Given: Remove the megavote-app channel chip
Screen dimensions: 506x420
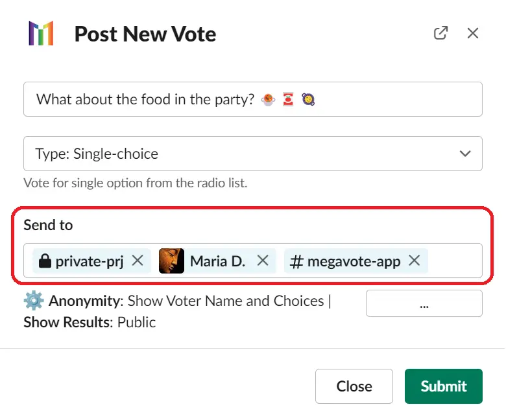Looking at the screenshot, I should pyautogui.click(x=414, y=260).
